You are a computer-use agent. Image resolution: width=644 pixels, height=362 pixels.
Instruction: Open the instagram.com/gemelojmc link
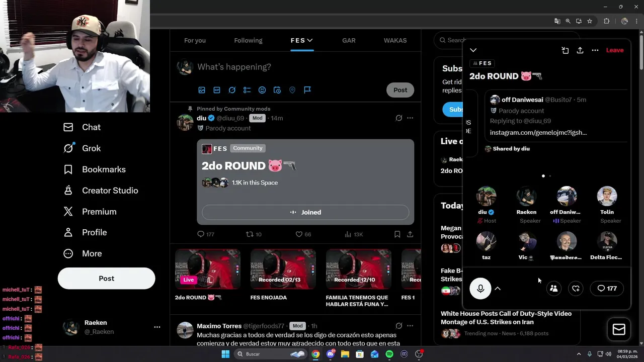pyautogui.click(x=538, y=133)
